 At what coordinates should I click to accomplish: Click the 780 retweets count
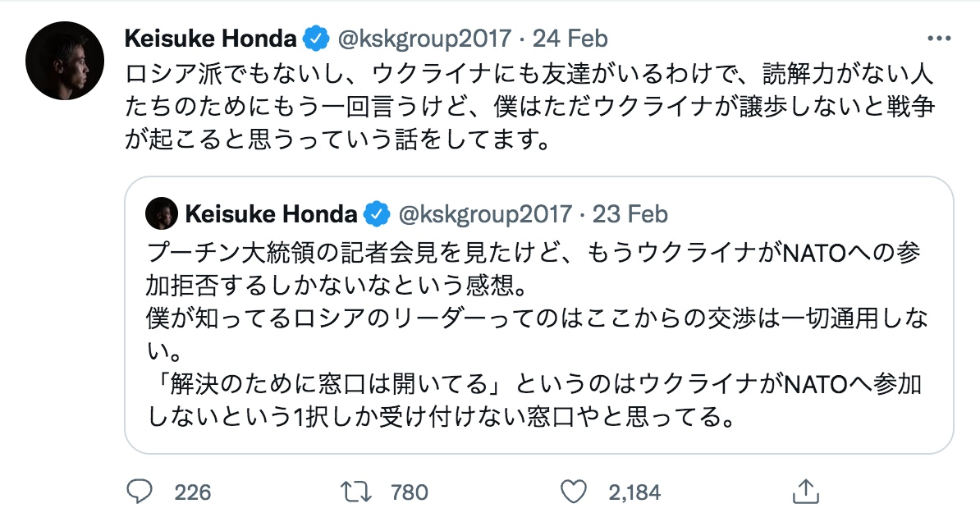point(409,492)
